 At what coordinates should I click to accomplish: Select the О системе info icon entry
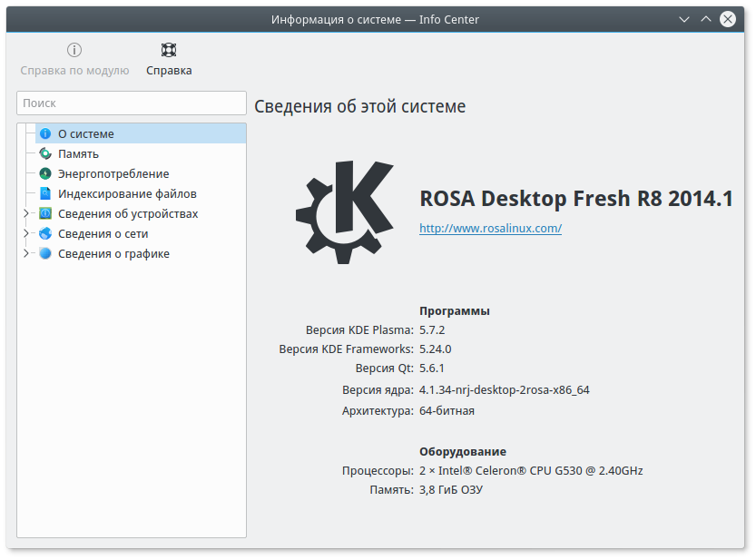point(85,133)
